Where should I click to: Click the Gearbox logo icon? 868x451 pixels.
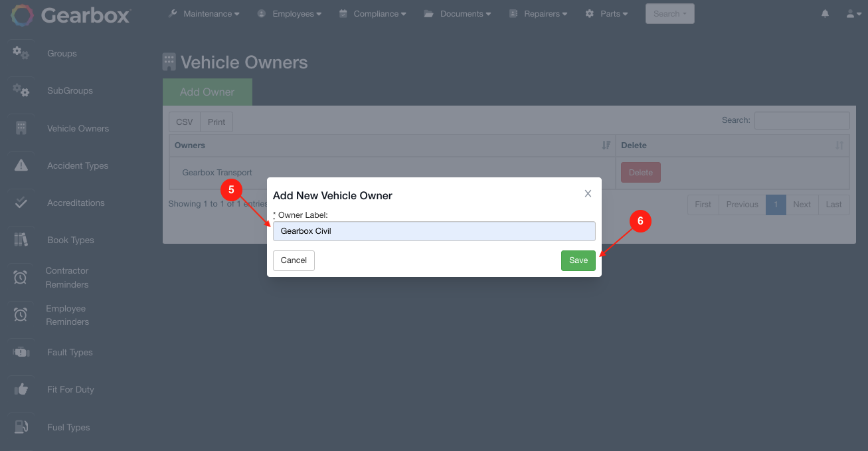coord(23,15)
